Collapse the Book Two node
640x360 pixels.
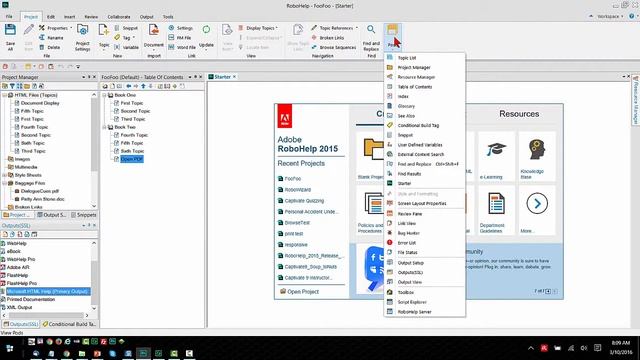click(104, 127)
